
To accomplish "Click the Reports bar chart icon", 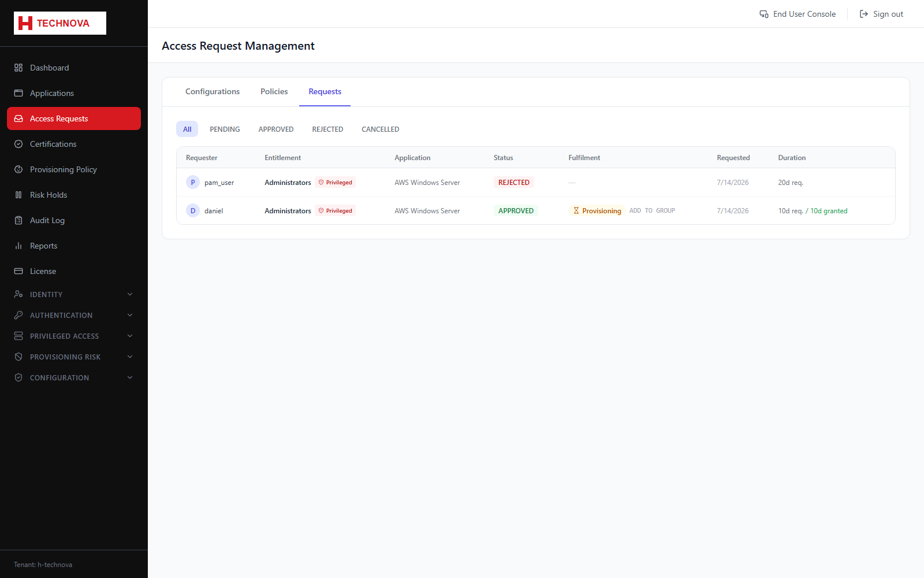I will [x=18, y=246].
